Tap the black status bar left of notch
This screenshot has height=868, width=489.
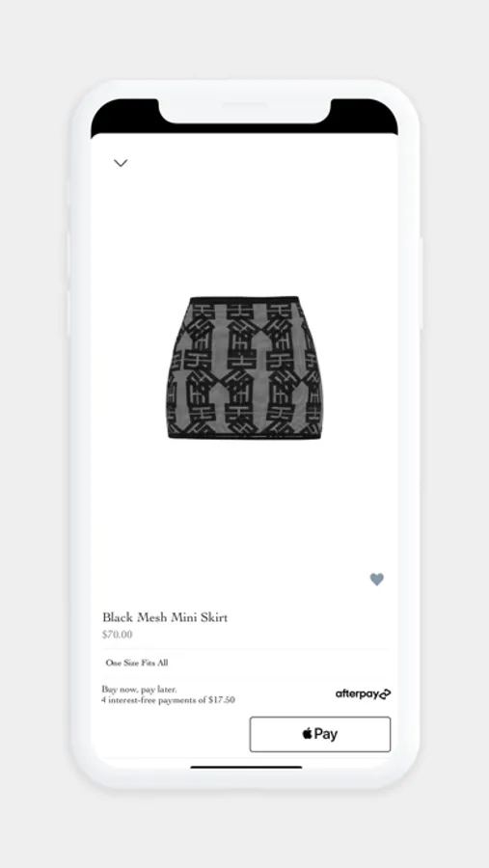coord(124,115)
